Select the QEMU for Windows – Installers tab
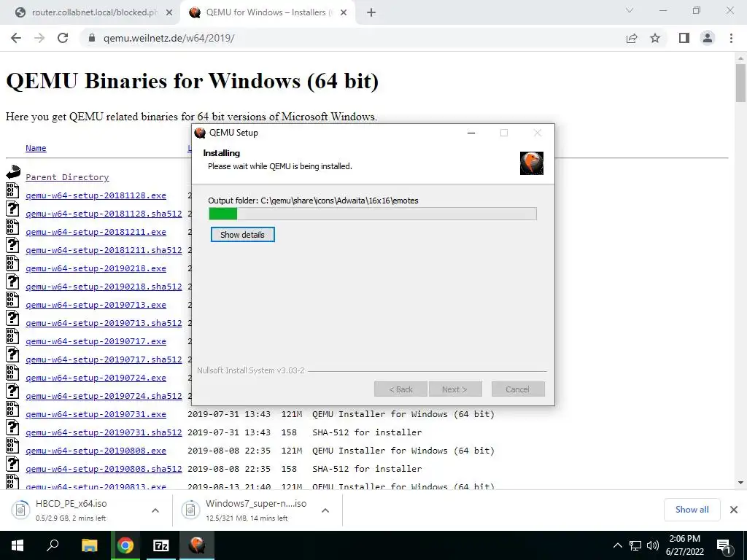 coord(266,12)
